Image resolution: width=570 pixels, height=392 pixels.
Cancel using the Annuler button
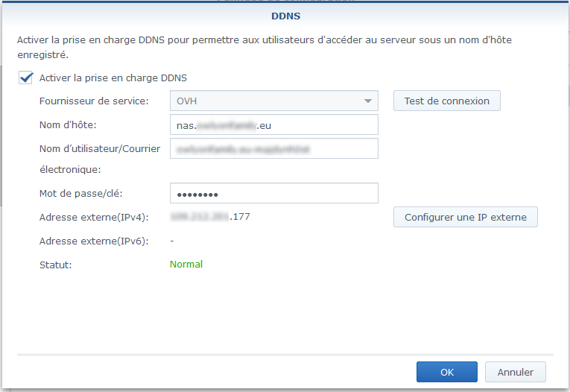[x=515, y=372]
